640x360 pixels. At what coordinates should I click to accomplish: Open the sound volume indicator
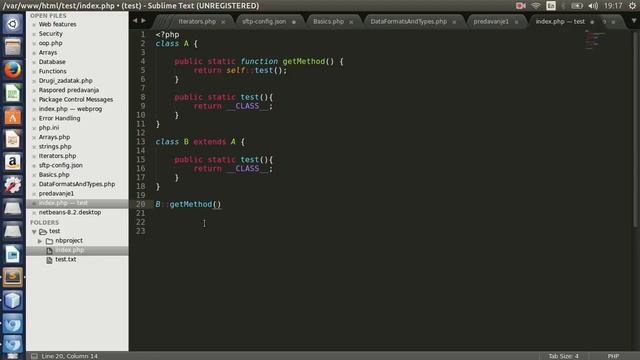pos(593,6)
